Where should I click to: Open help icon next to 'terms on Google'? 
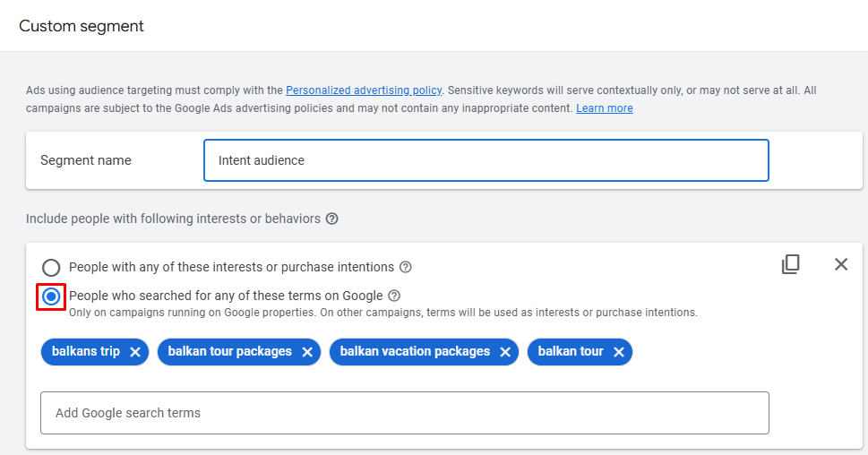tap(394, 296)
